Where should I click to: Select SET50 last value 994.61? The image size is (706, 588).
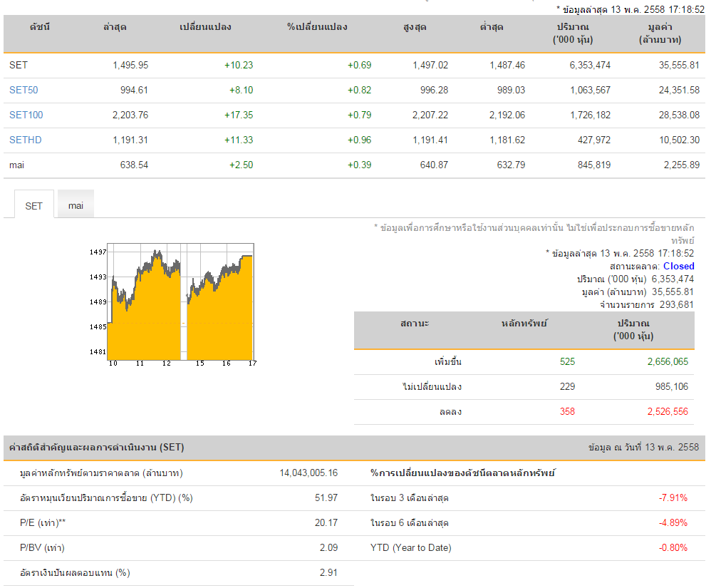134,90
